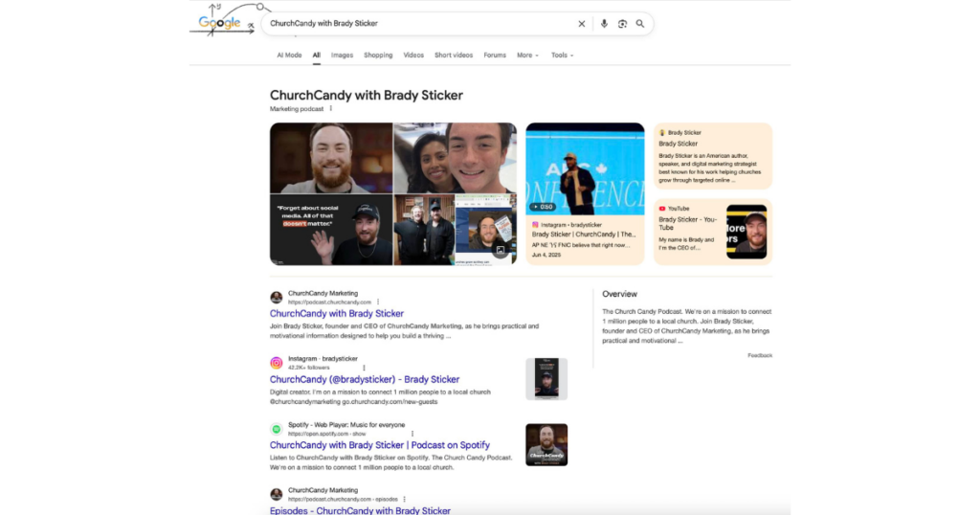Open 'ChurchCandy with Brady Sticker' result link
Screen dimensions: 980x515
[x=337, y=314]
